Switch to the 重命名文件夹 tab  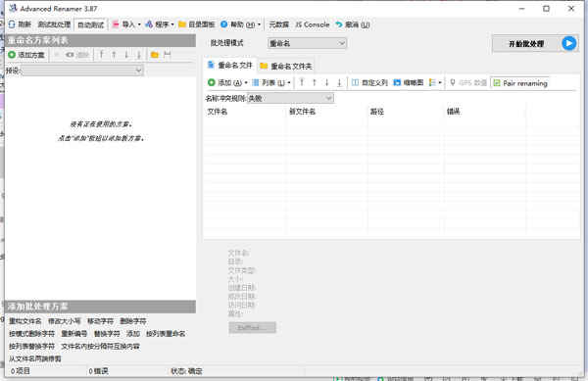(286, 67)
